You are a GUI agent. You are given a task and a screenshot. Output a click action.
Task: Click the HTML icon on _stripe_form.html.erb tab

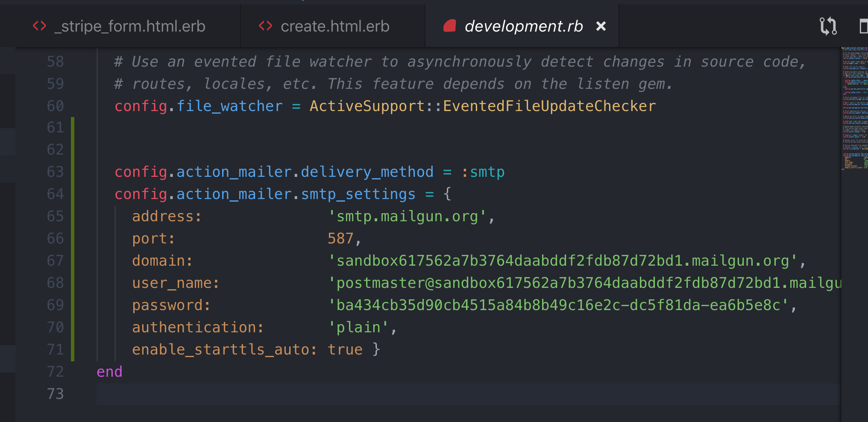(x=40, y=26)
